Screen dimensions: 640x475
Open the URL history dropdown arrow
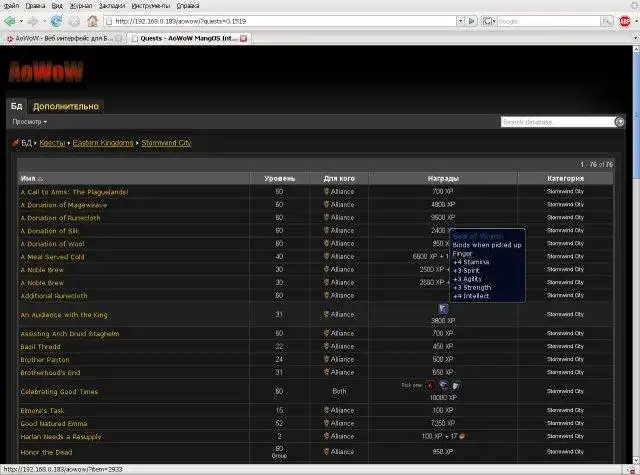pyautogui.click(x=460, y=21)
